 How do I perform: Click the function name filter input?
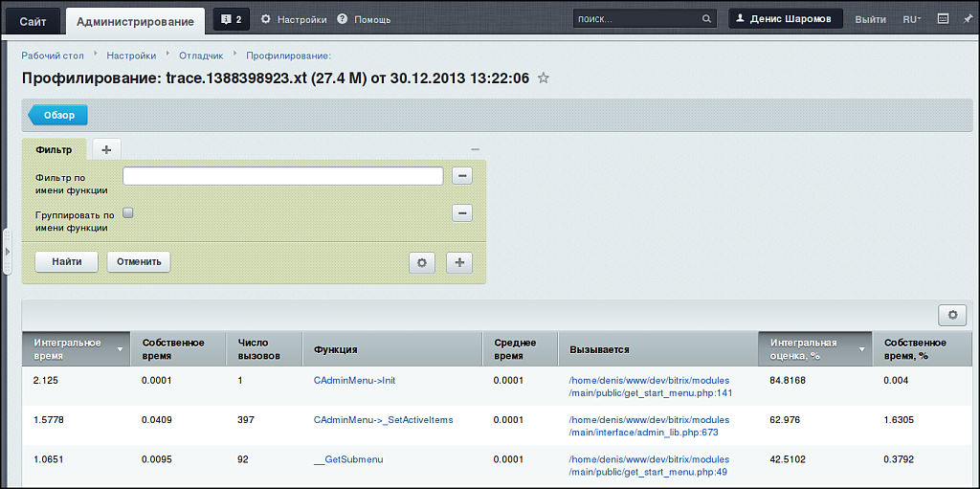pyautogui.click(x=282, y=176)
